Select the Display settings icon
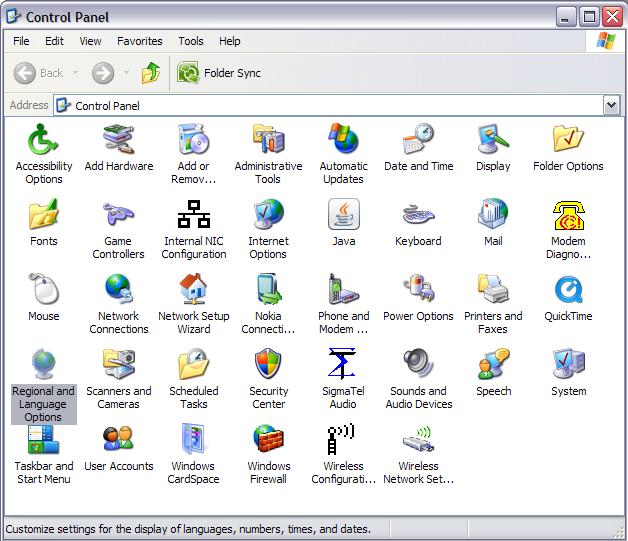Viewport: 628px width, 541px height. [x=493, y=139]
